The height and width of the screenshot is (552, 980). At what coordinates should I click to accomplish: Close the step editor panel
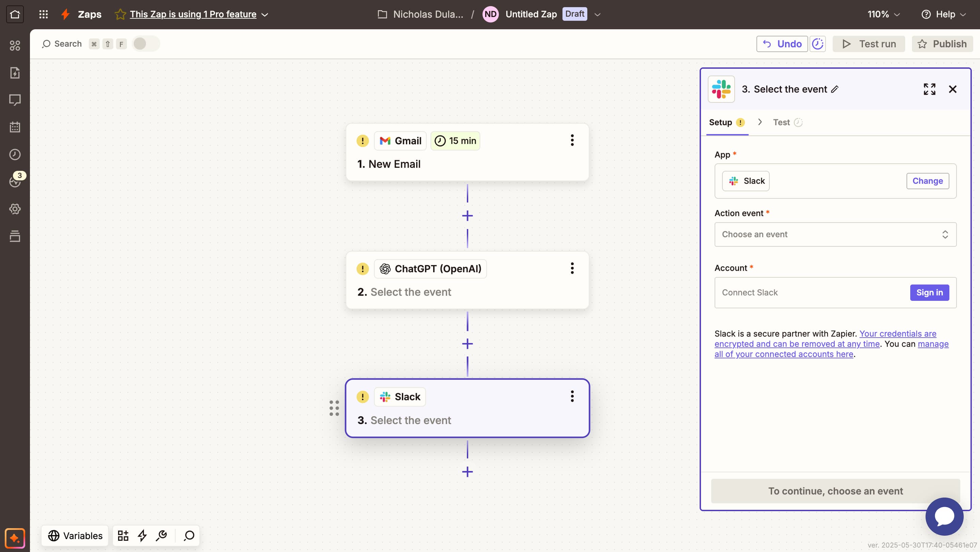point(952,89)
